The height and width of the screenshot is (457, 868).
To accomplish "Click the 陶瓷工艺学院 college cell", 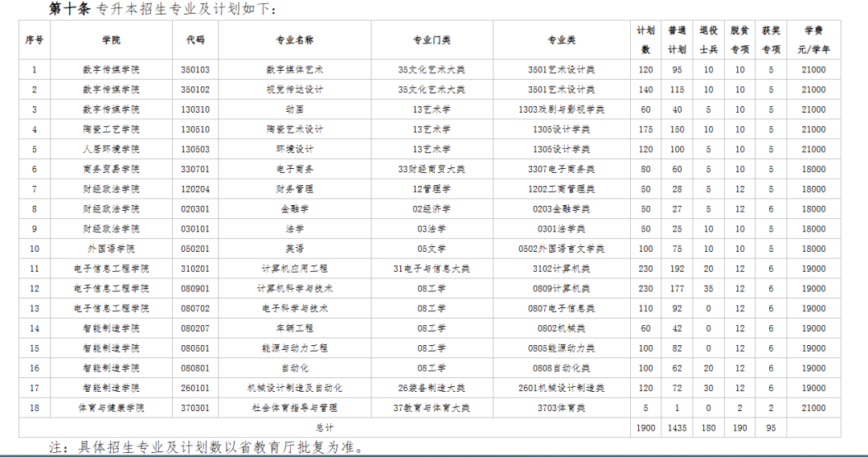I will (x=111, y=130).
